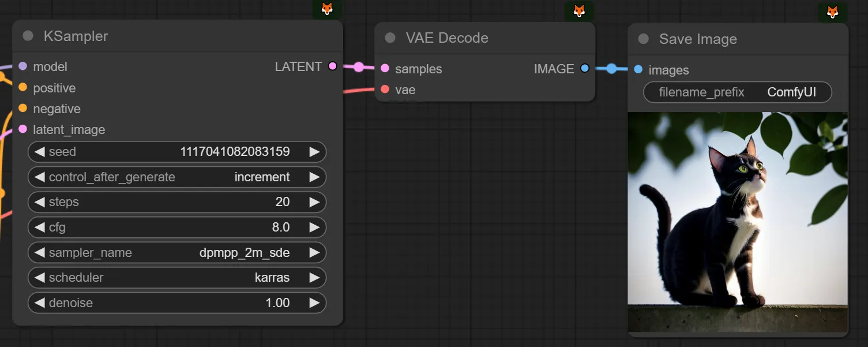The image size is (868, 347).
Task: Click the denoise value slider field
Action: pyautogui.click(x=176, y=303)
